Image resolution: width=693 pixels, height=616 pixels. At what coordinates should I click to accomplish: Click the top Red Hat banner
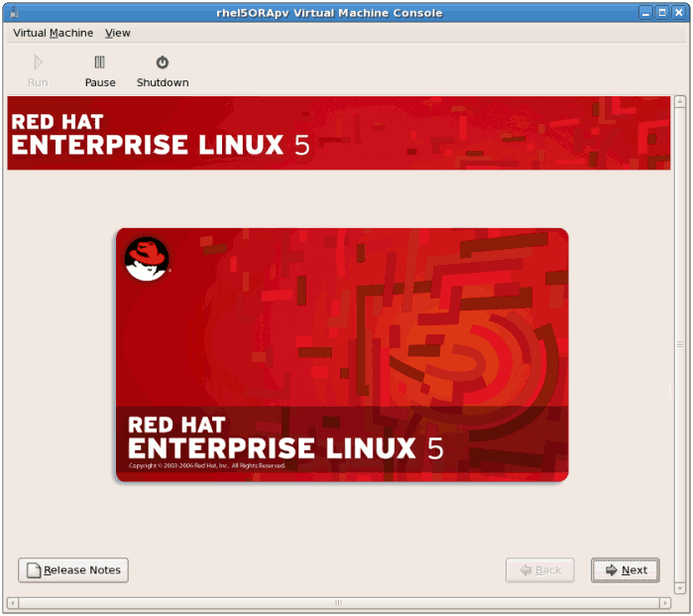(x=339, y=134)
